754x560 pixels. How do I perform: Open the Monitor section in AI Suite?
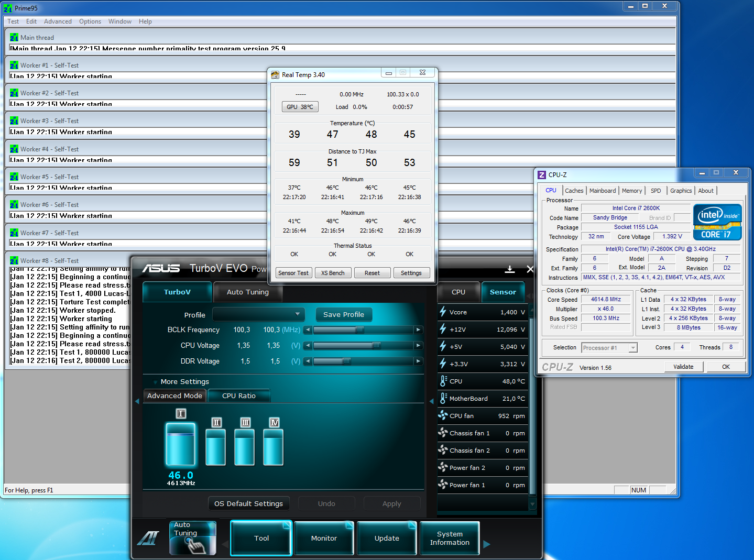[x=324, y=538]
